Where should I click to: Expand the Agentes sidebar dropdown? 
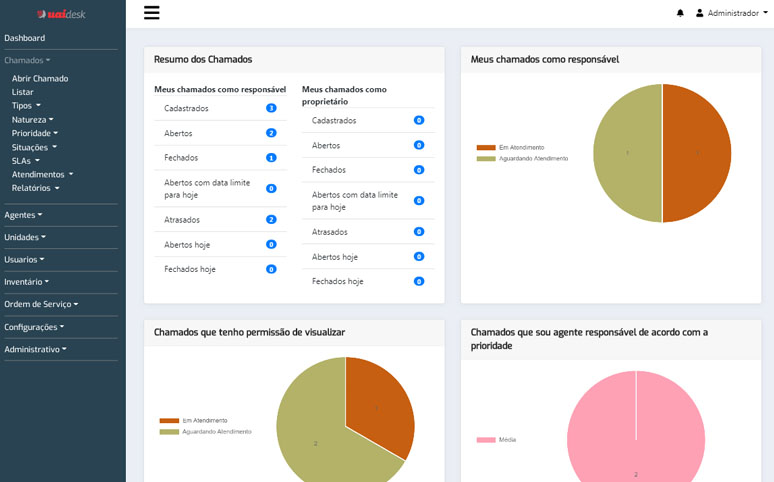coord(24,215)
